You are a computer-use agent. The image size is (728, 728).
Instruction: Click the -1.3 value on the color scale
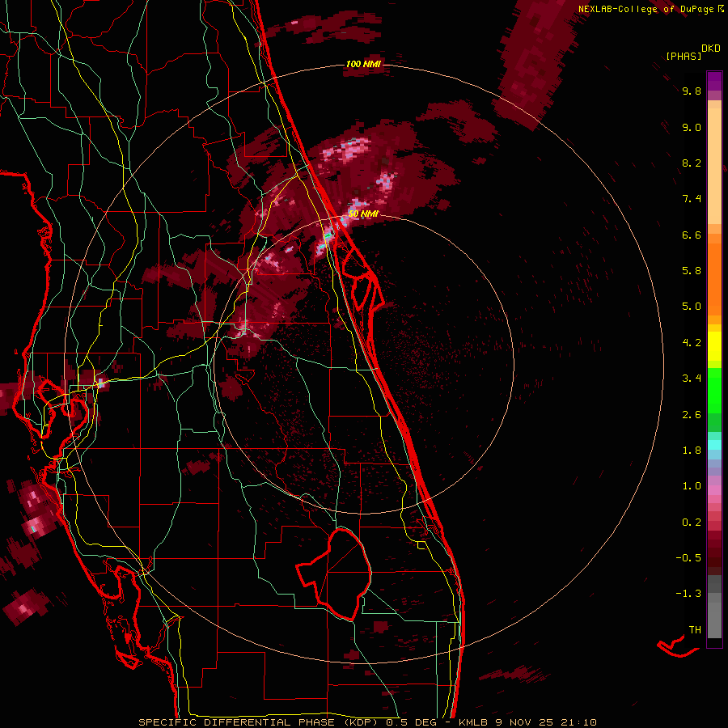[688, 594]
